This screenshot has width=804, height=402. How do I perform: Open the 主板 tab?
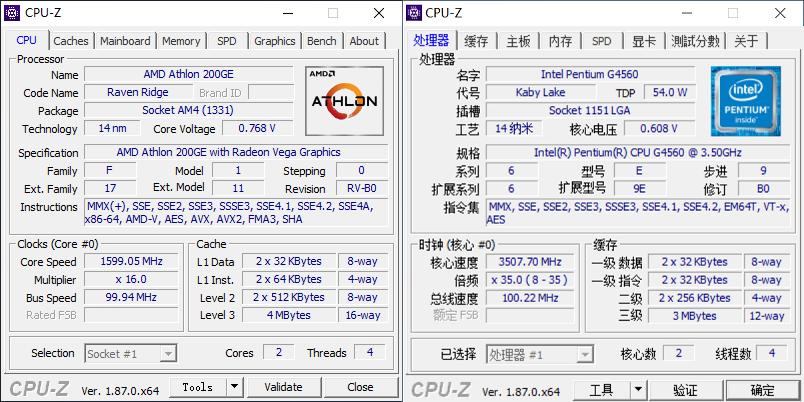coord(518,41)
